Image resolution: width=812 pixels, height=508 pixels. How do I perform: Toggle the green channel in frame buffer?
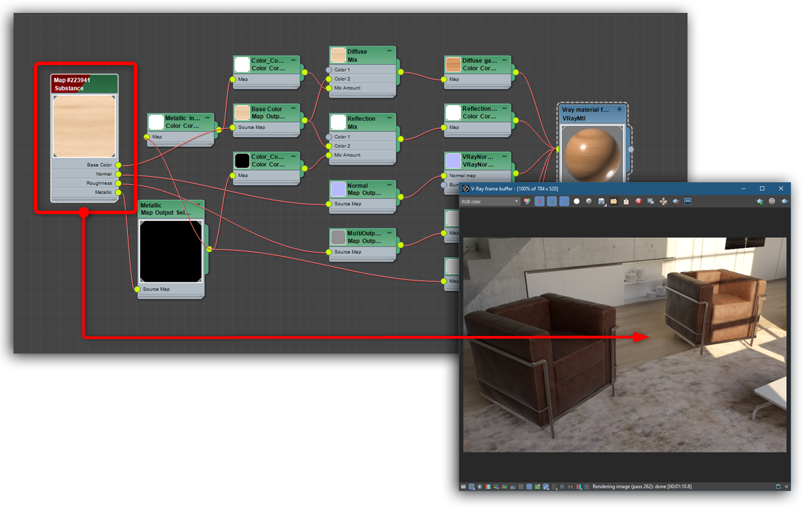click(551, 201)
